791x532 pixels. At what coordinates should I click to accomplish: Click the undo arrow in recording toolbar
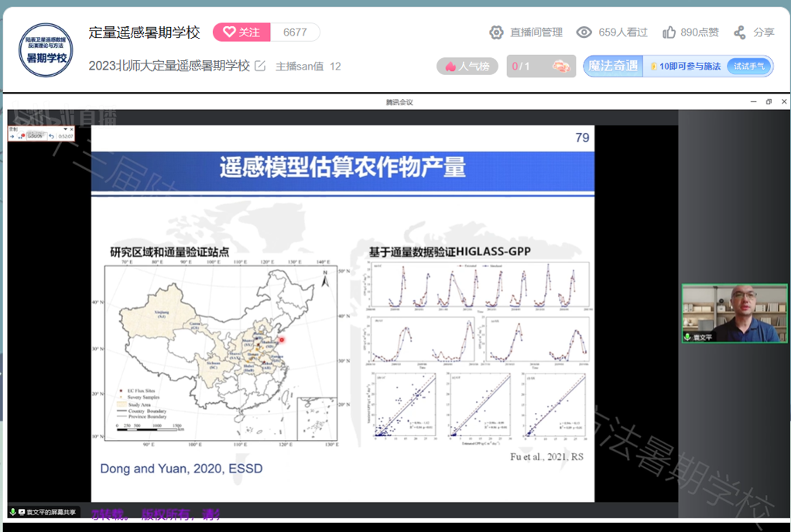(52, 137)
